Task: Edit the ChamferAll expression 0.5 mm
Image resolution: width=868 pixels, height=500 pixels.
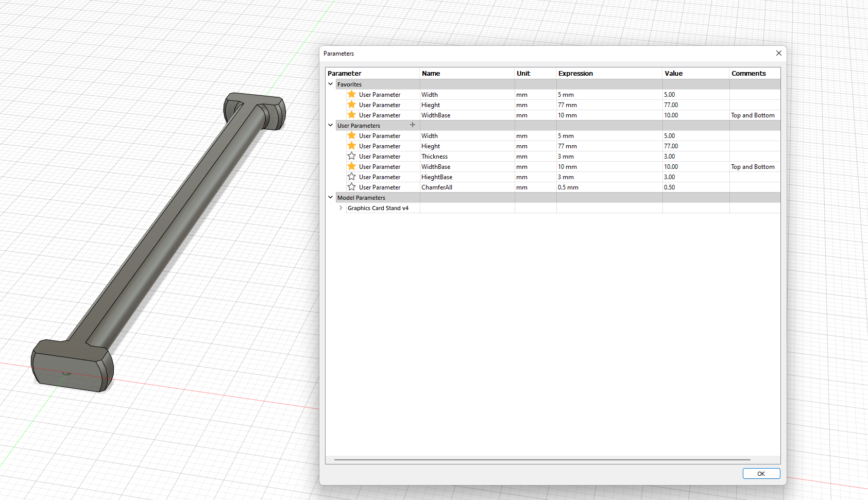Action: pos(609,187)
